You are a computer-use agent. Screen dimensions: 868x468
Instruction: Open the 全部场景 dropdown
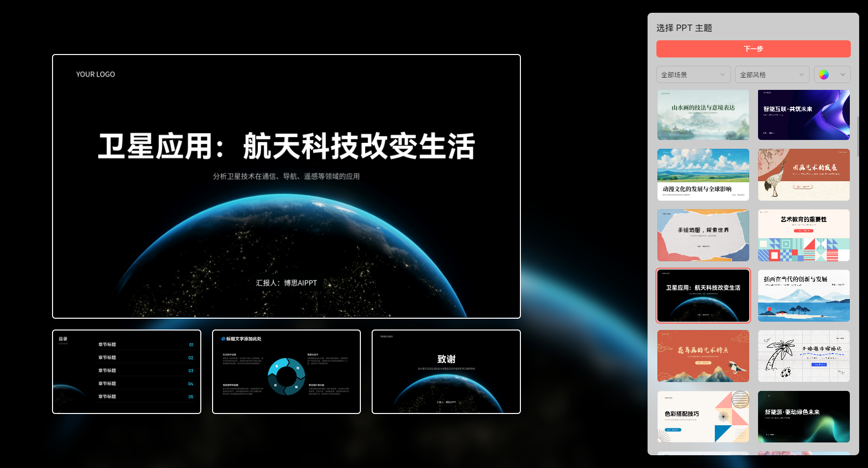[693, 75]
